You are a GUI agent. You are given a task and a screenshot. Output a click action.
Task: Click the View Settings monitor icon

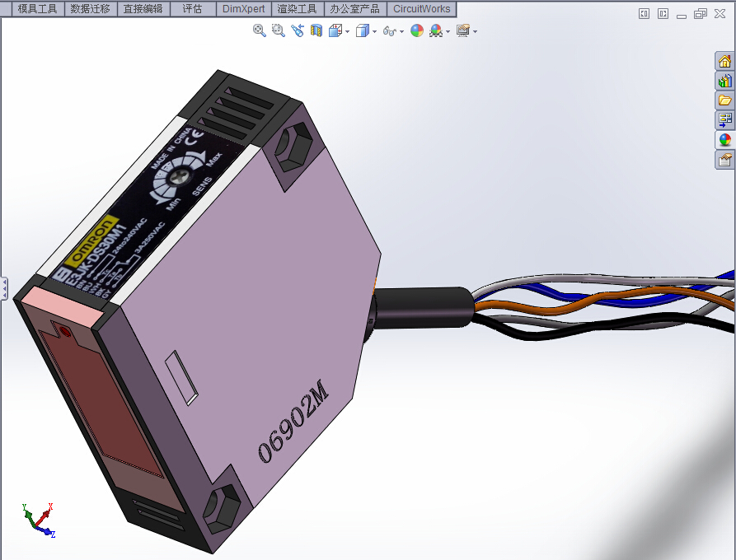pos(463,31)
